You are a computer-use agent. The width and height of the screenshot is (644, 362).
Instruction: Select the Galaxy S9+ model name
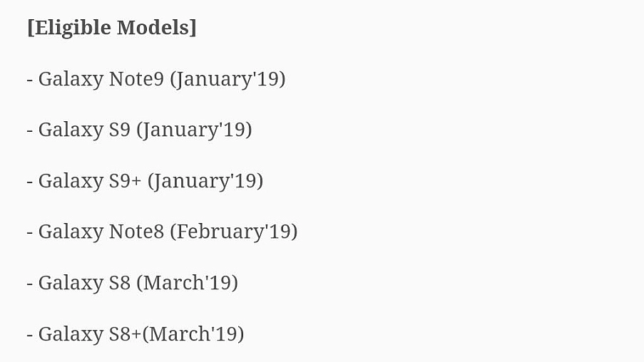point(90,181)
